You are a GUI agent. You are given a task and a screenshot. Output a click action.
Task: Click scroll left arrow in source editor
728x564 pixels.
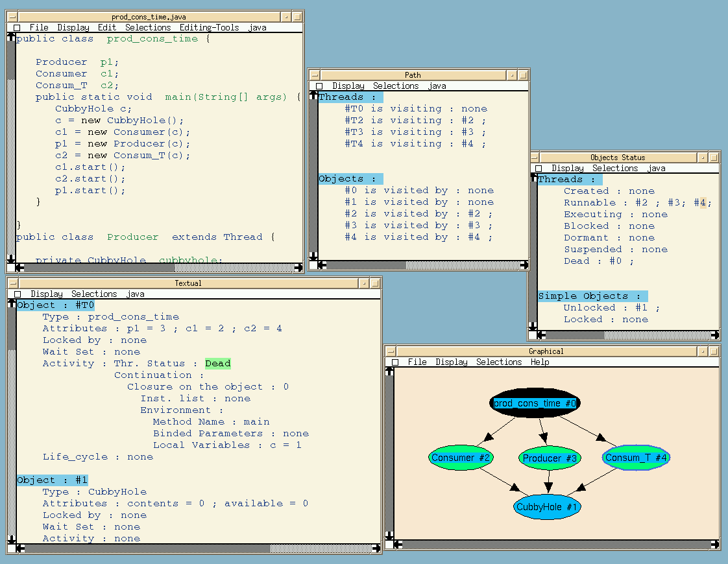coord(20,268)
